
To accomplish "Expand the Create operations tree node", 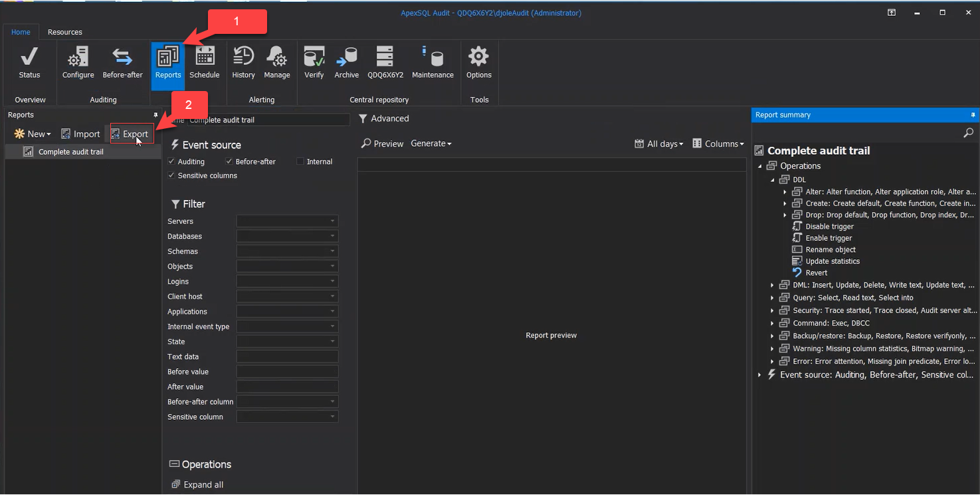I will click(785, 203).
